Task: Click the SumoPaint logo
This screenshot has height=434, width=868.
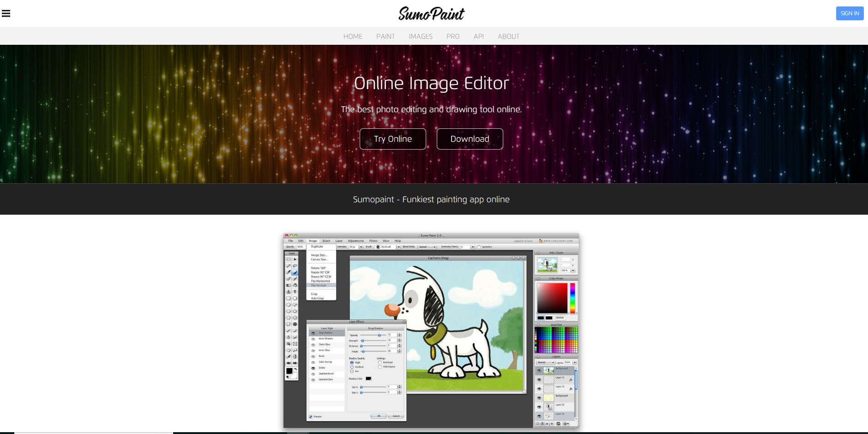Action: click(x=431, y=14)
